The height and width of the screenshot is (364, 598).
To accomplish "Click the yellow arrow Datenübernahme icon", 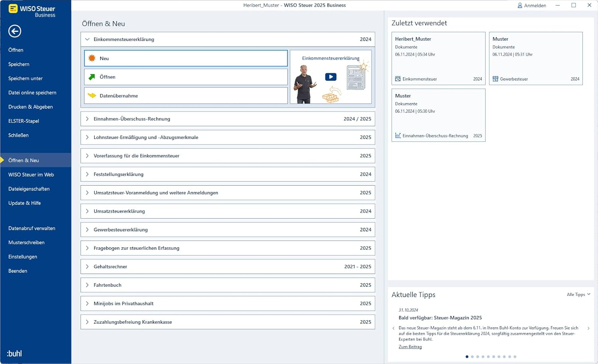I will pos(92,96).
